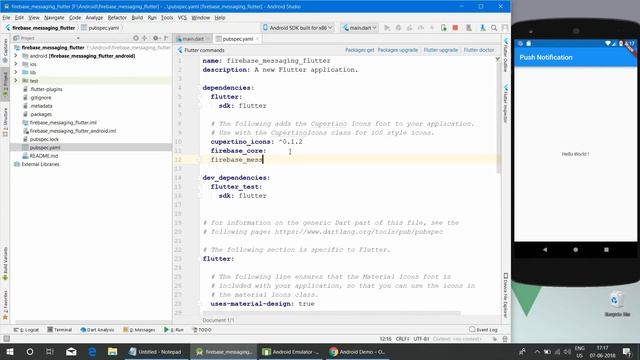Click the Flutter Hot Reload icon
Image resolution: width=640 pixels, height=360 pixels.
(x=432, y=28)
